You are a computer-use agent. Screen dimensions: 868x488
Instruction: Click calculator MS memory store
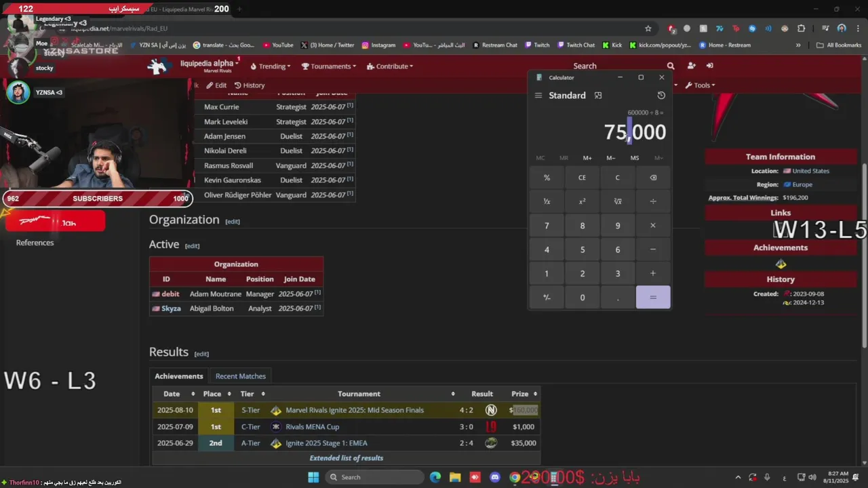[x=635, y=158]
